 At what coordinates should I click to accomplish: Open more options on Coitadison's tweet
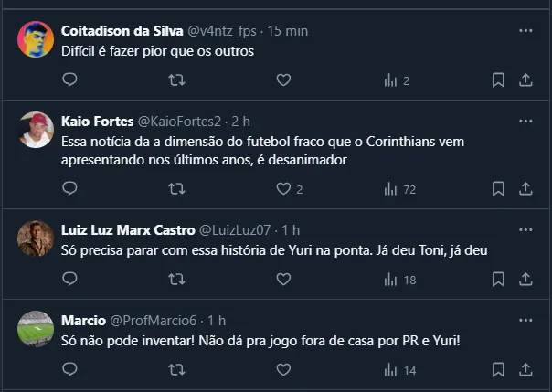(525, 31)
